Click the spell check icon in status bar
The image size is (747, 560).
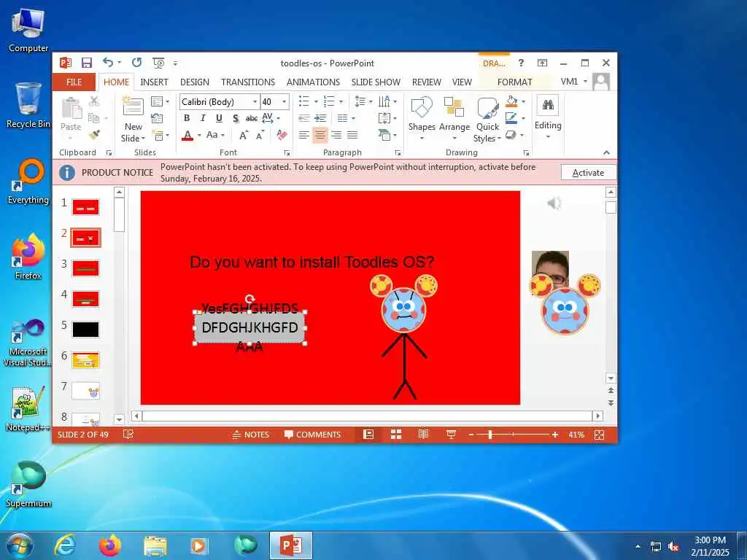pyautogui.click(x=128, y=435)
